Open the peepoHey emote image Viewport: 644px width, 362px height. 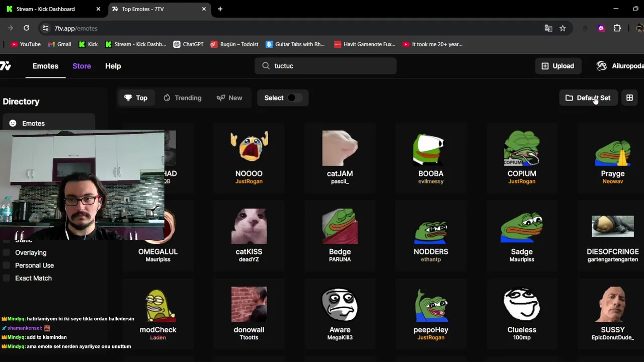point(431,304)
